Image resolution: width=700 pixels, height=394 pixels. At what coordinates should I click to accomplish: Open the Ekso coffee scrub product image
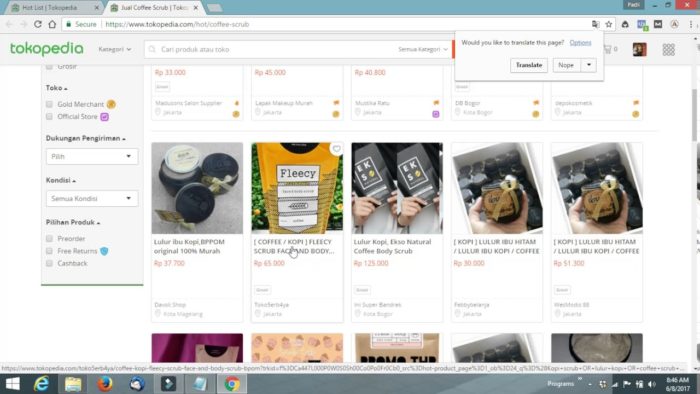[x=397, y=188]
